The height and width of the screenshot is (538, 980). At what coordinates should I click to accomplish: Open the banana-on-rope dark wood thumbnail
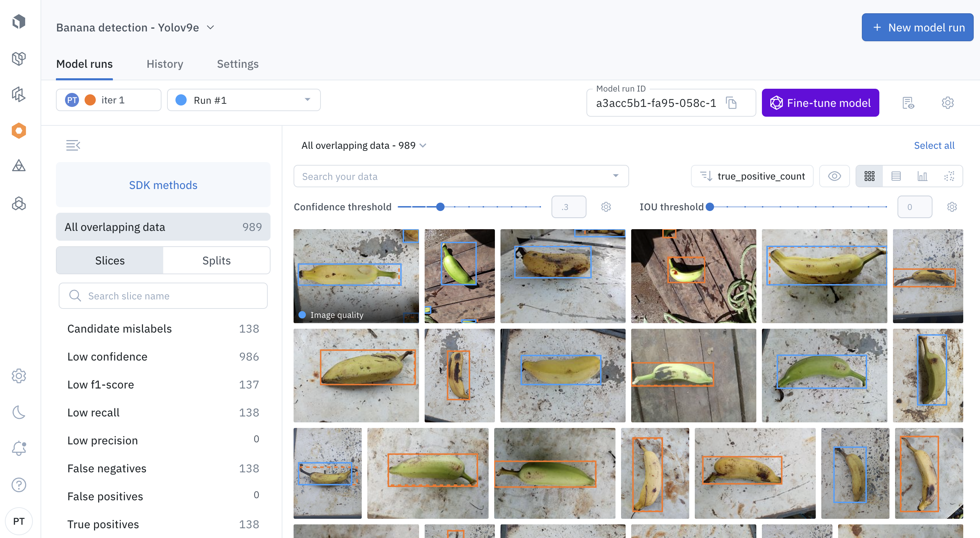point(693,276)
